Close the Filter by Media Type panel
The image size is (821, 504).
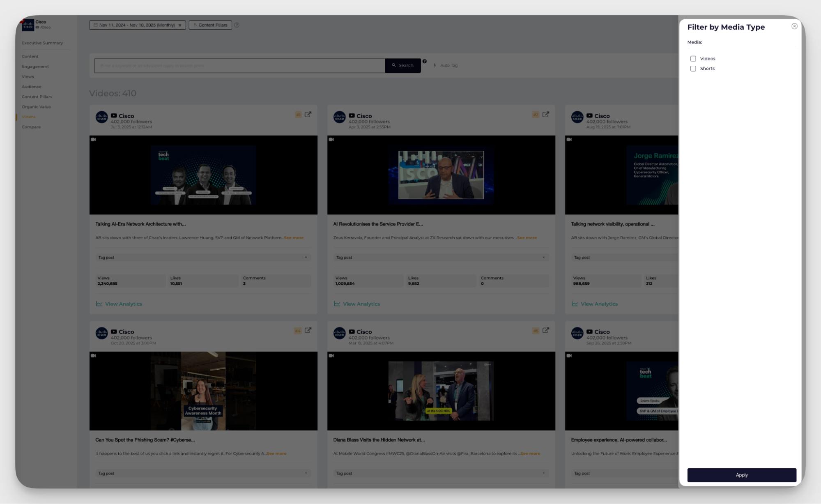coord(795,25)
